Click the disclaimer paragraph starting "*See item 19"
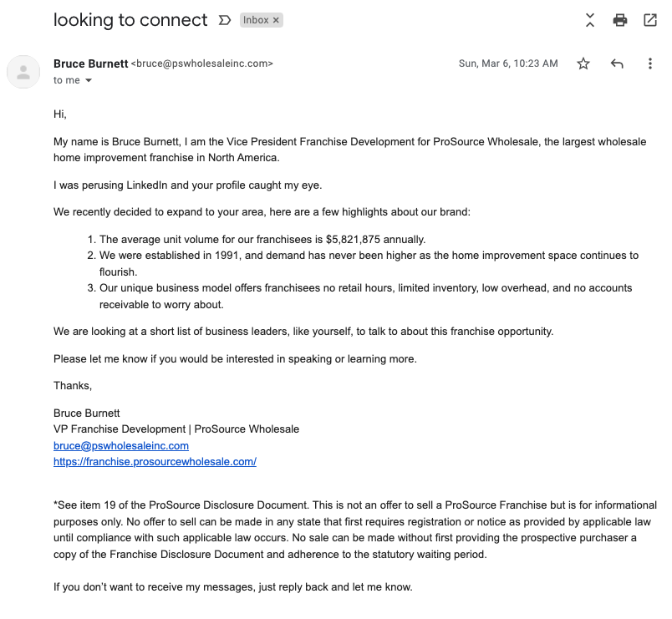 (x=354, y=530)
